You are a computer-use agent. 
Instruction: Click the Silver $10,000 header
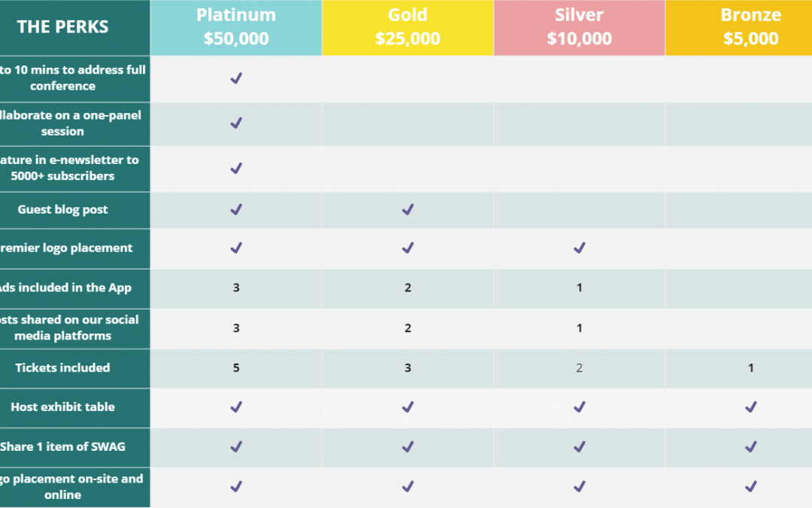tap(579, 27)
